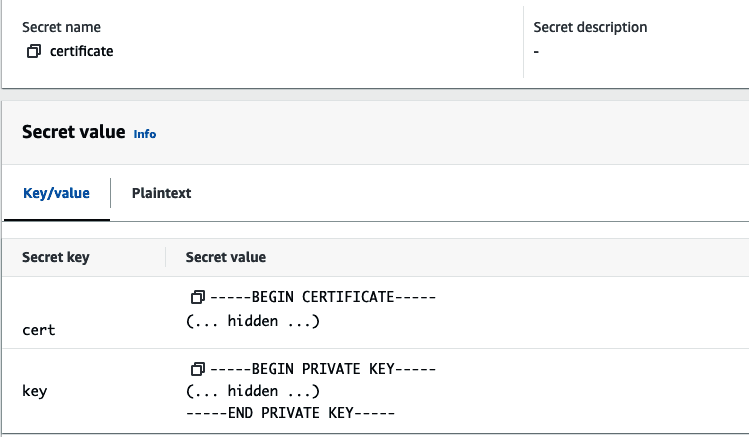Click the BEGIN PRIVATE KEY line
This screenshot has width=749, height=437.
(x=323, y=369)
